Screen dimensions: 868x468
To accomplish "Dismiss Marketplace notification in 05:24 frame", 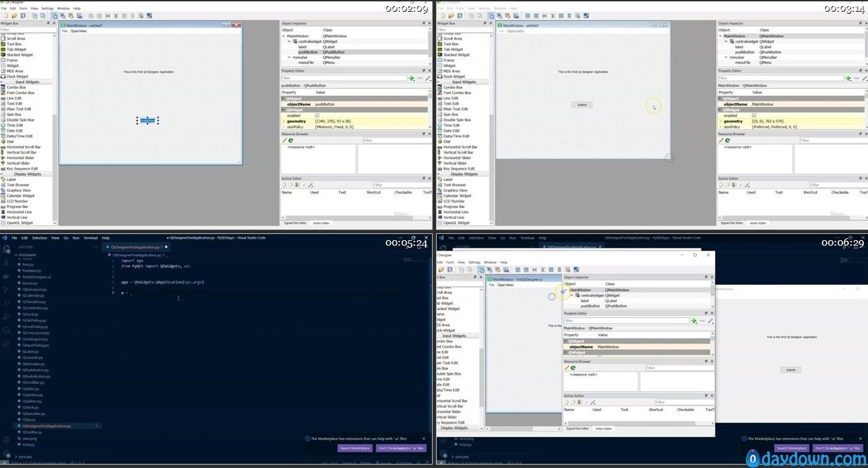I will pos(424,438).
